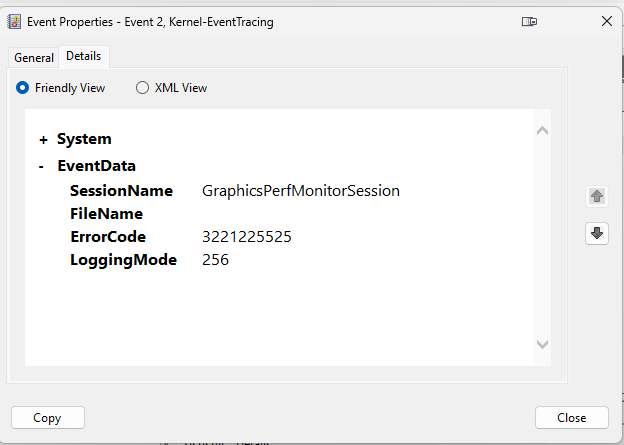The width and height of the screenshot is (624, 445).
Task: Select the LoggingMode value 256
Action: (215, 260)
